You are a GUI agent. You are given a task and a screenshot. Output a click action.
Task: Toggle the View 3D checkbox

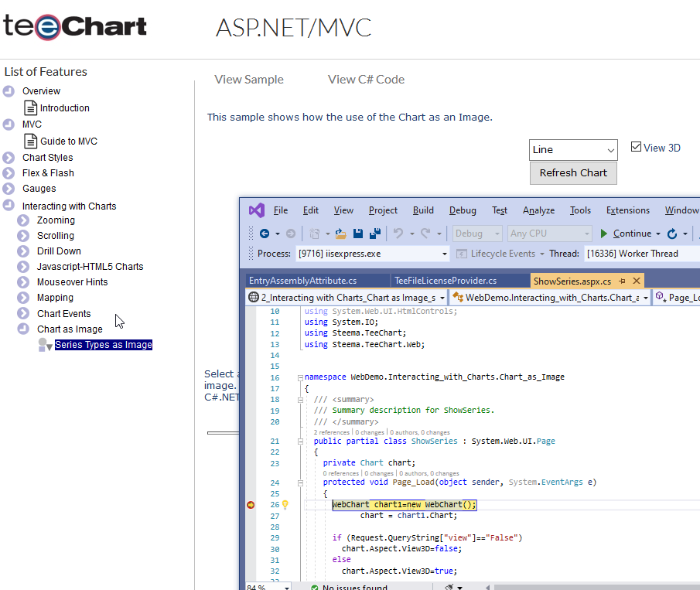click(636, 147)
